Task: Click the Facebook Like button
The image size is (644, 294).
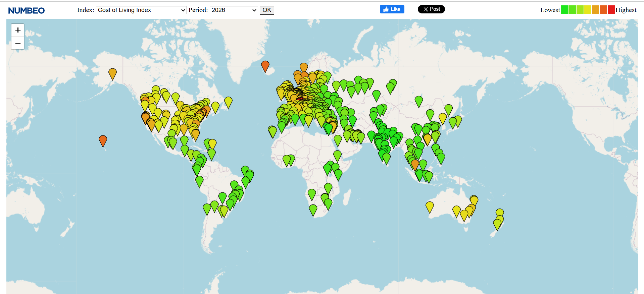Action: click(392, 9)
